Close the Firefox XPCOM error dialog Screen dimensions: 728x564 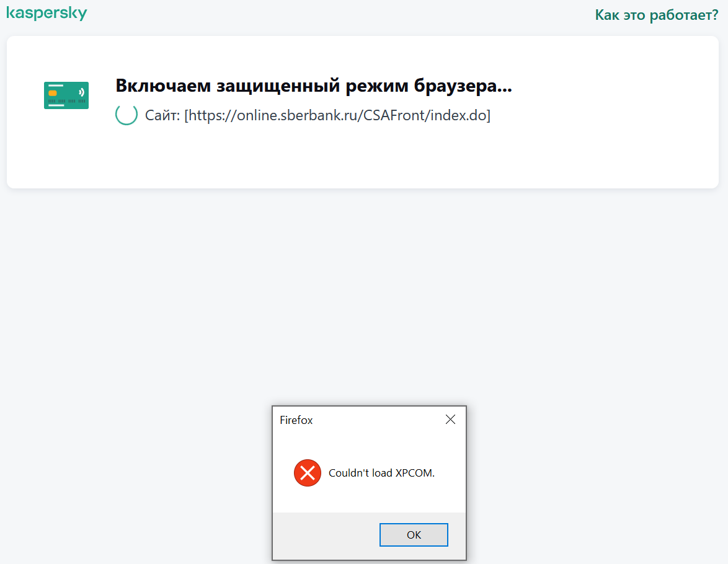point(450,420)
